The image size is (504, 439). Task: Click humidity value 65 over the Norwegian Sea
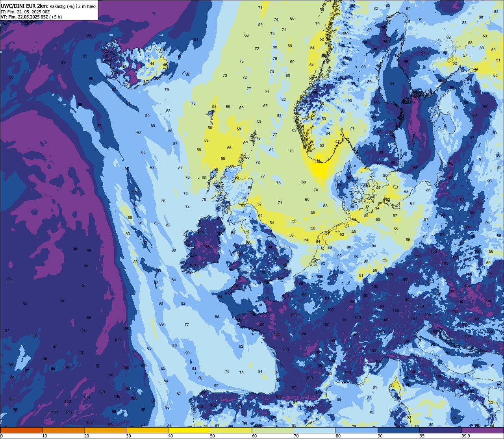[265, 106]
